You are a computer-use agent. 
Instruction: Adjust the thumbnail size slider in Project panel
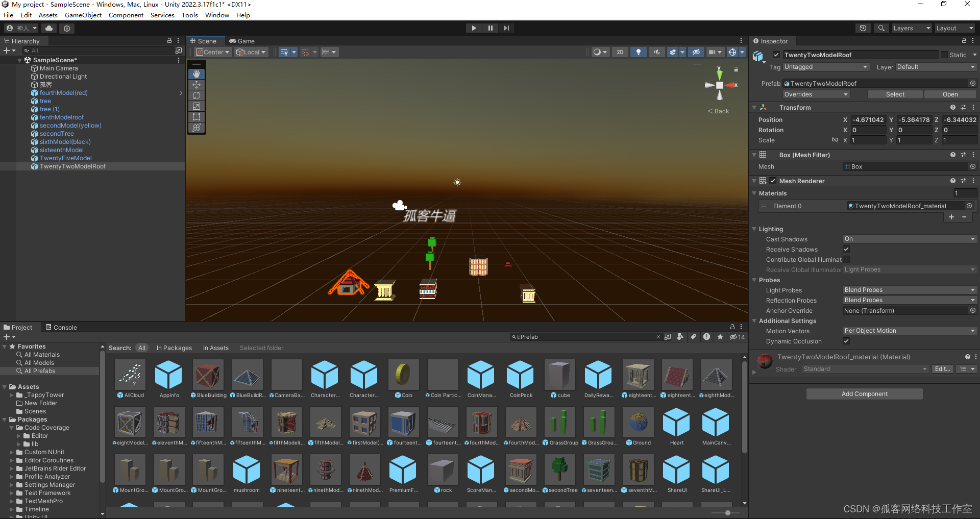pyautogui.click(x=727, y=513)
